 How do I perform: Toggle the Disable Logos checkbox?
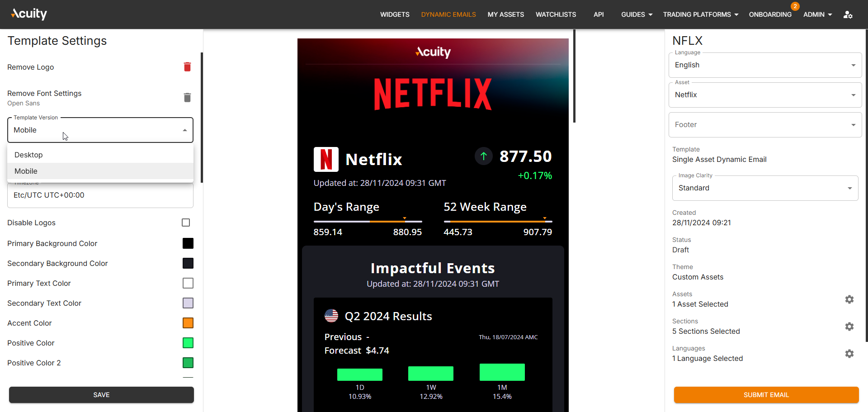click(186, 223)
